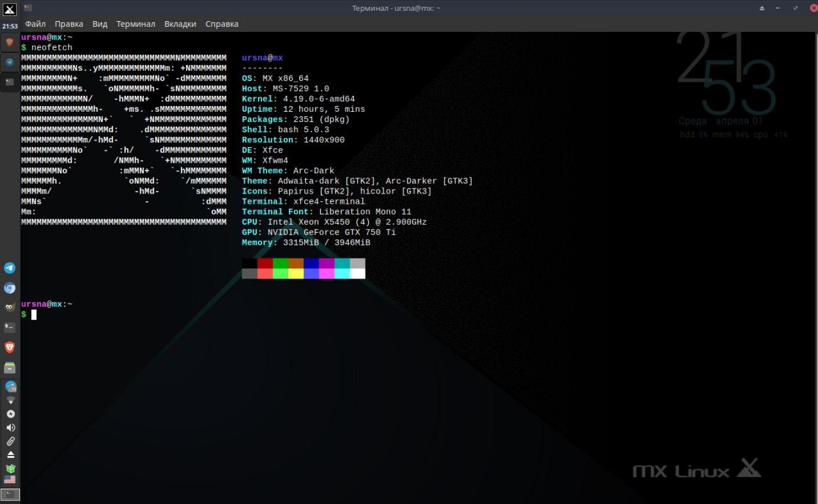Image resolution: width=818 pixels, height=504 pixels.
Task: Click the 'DE: Xfce' line
Action: [x=263, y=149]
